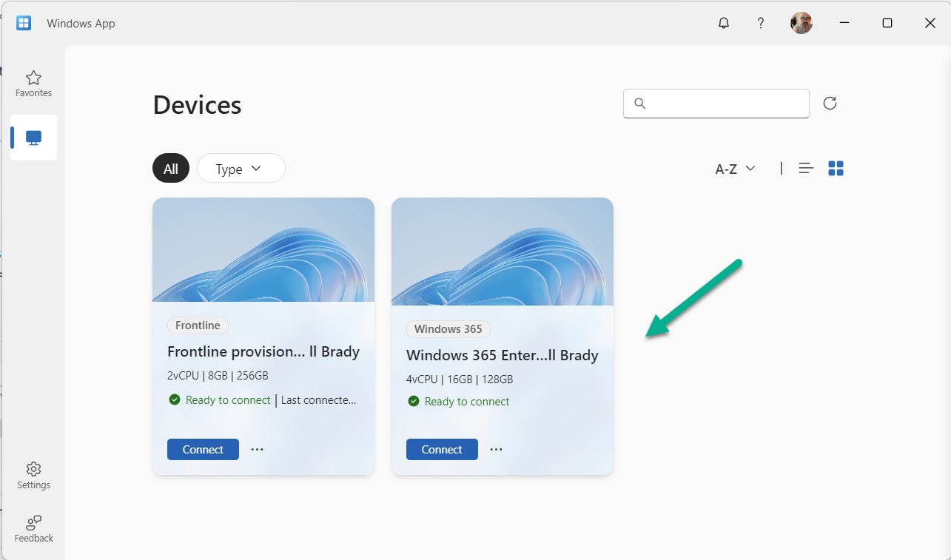This screenshot has height=560, width=951.
Task: Connect to the Frontline provisioned device
Action: tap(203, 449)
